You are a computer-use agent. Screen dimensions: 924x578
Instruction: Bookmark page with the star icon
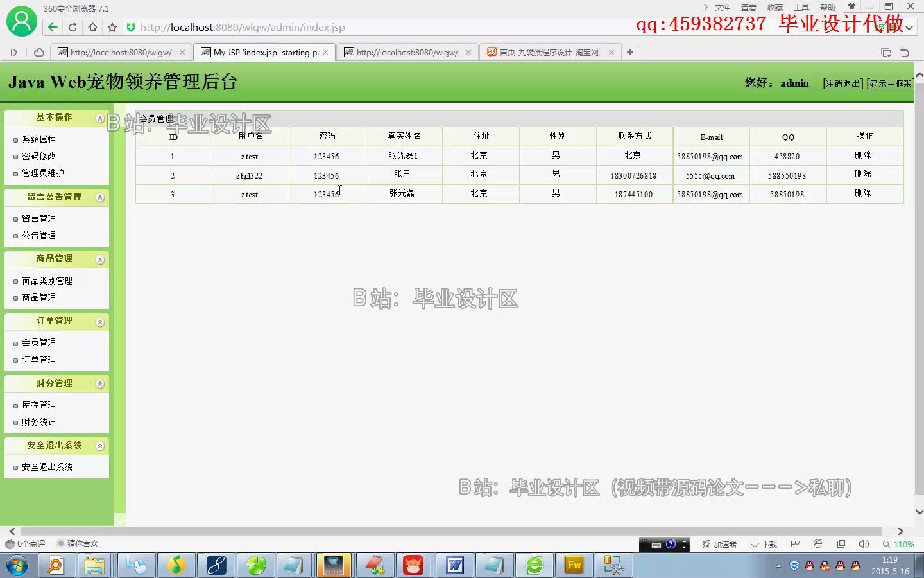point(112,27)
